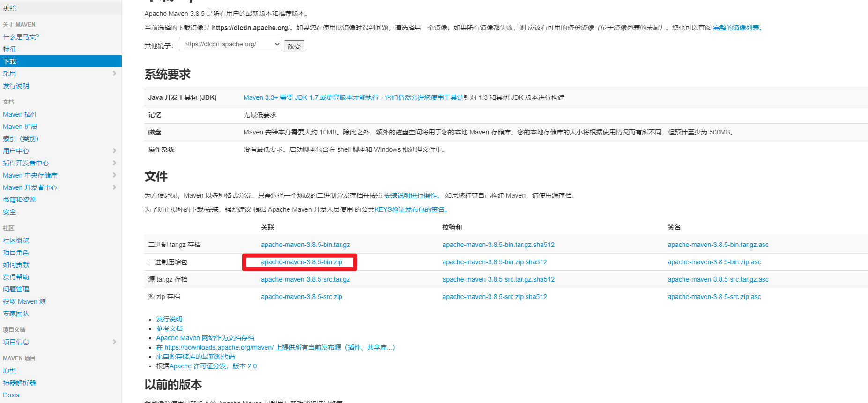868x403 pixels.
Task: Open apache-maven-3.8.5-src.tar.gz.sha512 checksum
Action: coord(498,279)
